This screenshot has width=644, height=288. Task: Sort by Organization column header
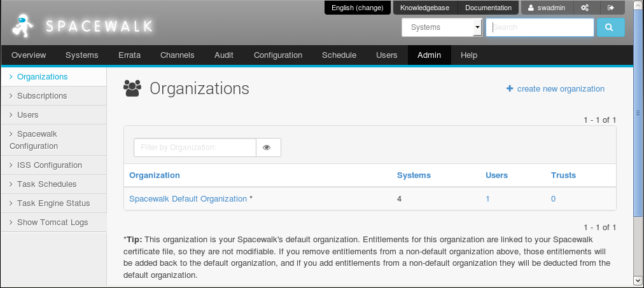(x=155, y=175)
